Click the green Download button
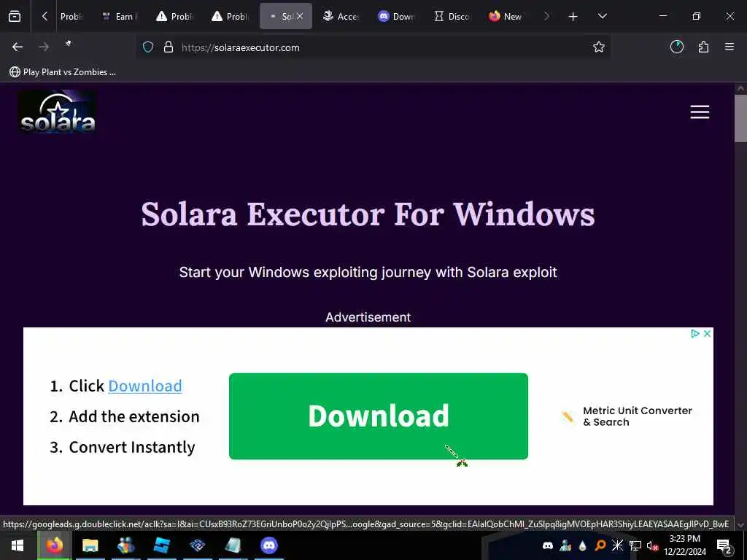 [379, 416]
